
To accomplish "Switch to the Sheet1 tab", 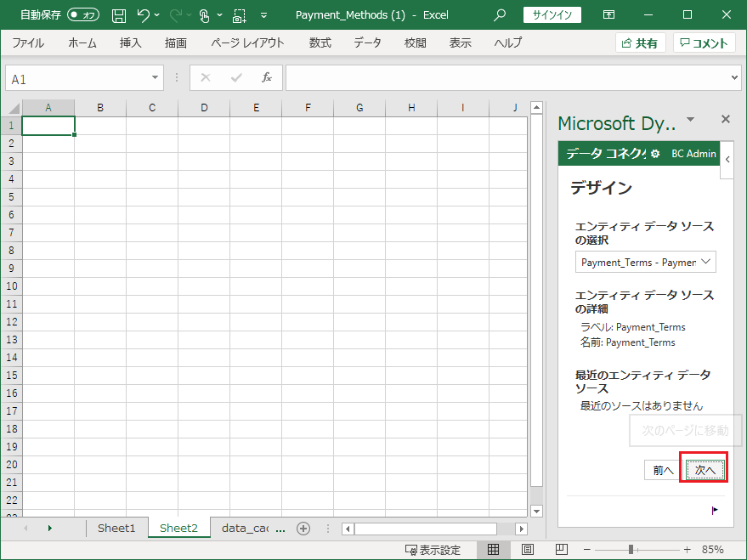I will (116, 528).
